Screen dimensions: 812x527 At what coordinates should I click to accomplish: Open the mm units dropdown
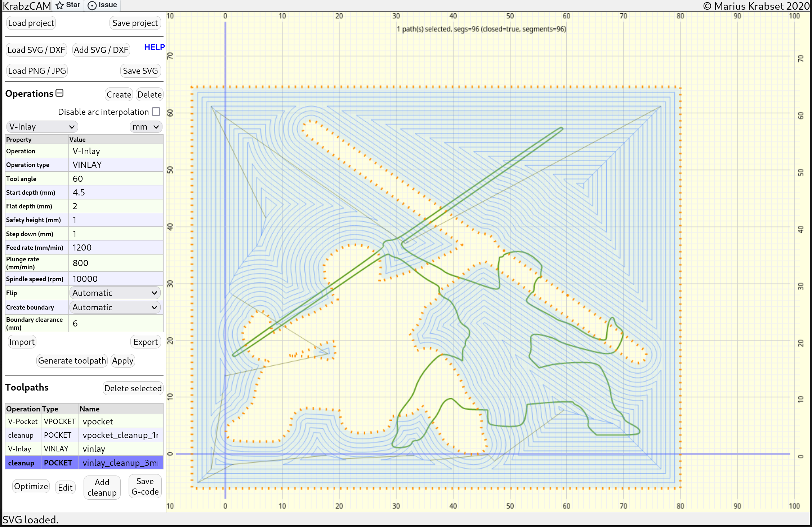[146, 127]
